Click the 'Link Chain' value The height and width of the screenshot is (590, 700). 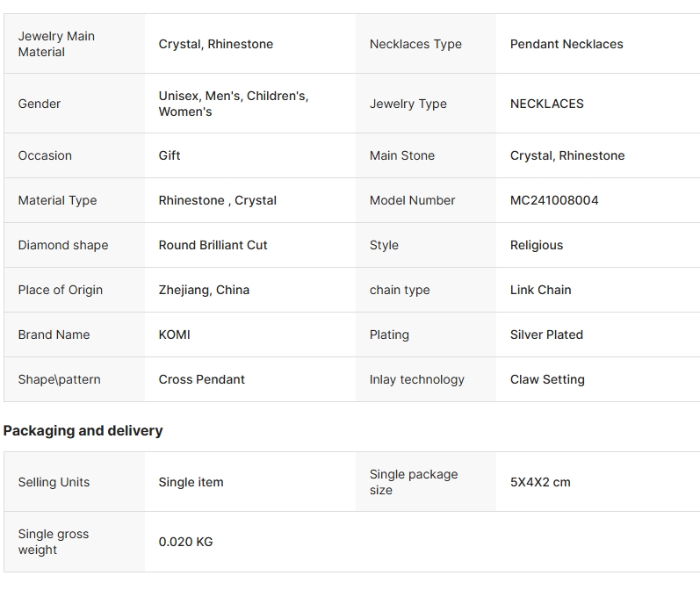tap(540, 290)
